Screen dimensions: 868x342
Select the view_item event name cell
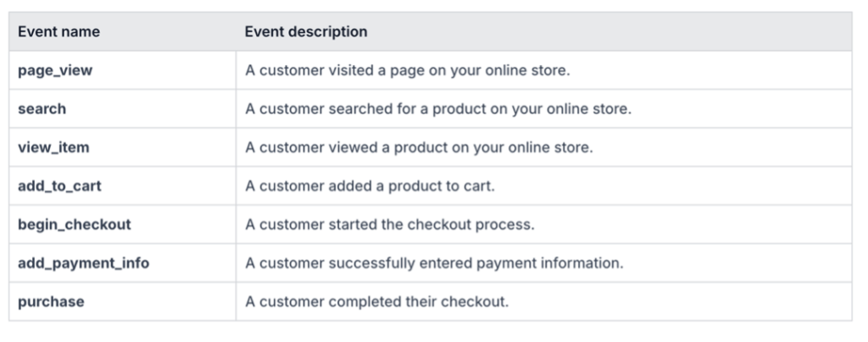pyautogui.click(x=122, y=148)
